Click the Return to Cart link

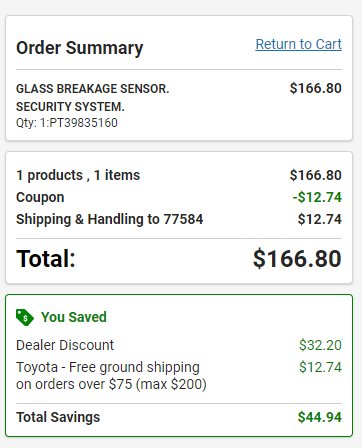(x=298, y=44)
